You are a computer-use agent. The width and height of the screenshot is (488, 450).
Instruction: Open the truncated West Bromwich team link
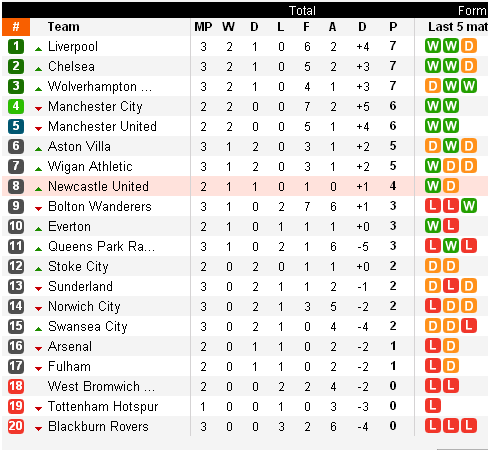click(x=101, y=386)
